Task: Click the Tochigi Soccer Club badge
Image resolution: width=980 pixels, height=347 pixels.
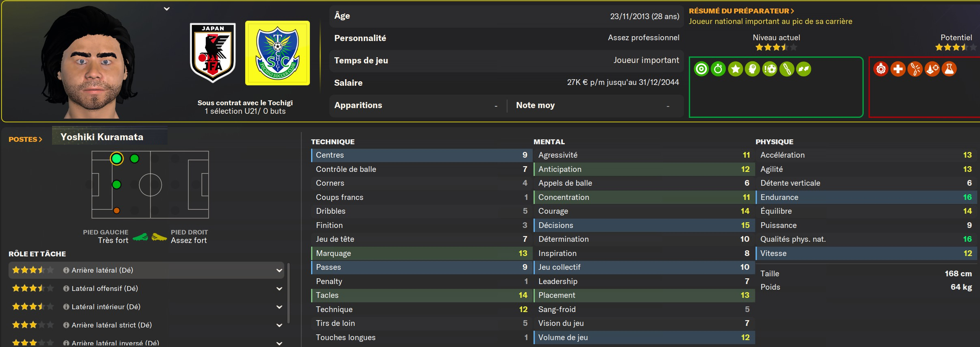Action: [x=277, y=53]
